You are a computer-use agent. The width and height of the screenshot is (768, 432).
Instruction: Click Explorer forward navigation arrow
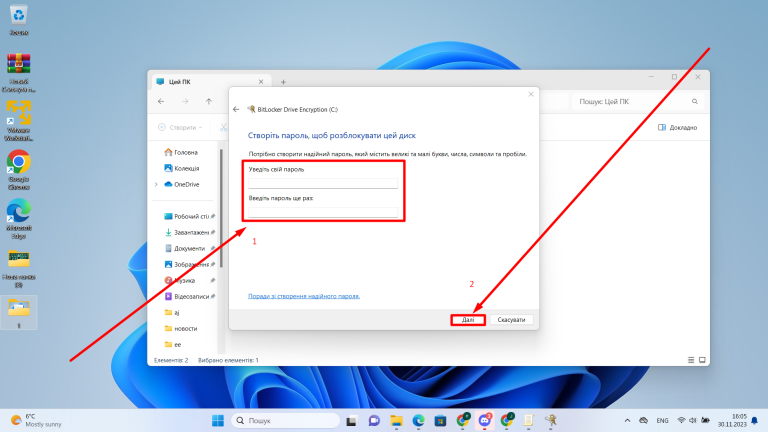coord(185,101)
